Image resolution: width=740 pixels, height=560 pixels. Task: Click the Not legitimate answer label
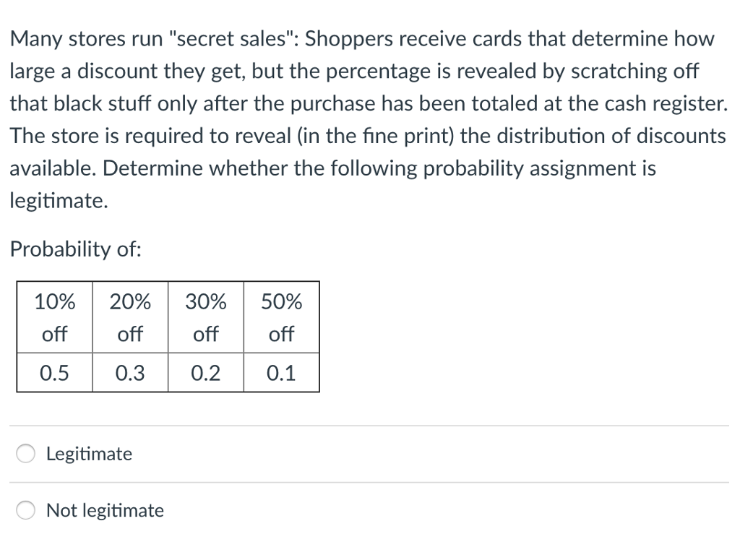pos(105,510)
